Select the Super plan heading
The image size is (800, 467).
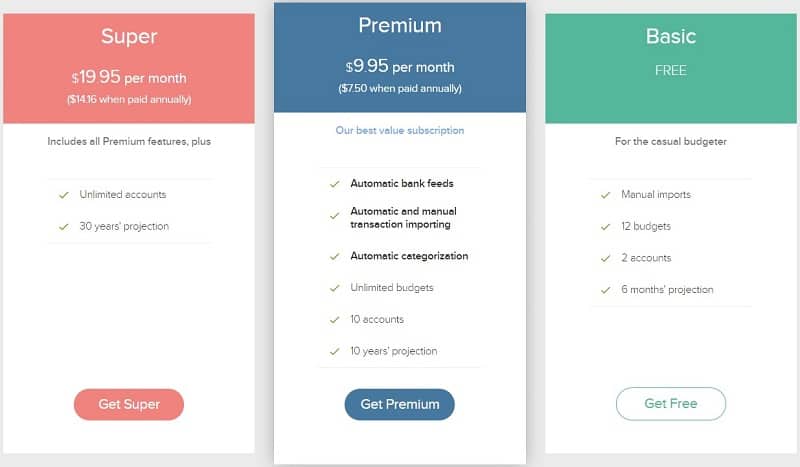click(x=129, y=37)
